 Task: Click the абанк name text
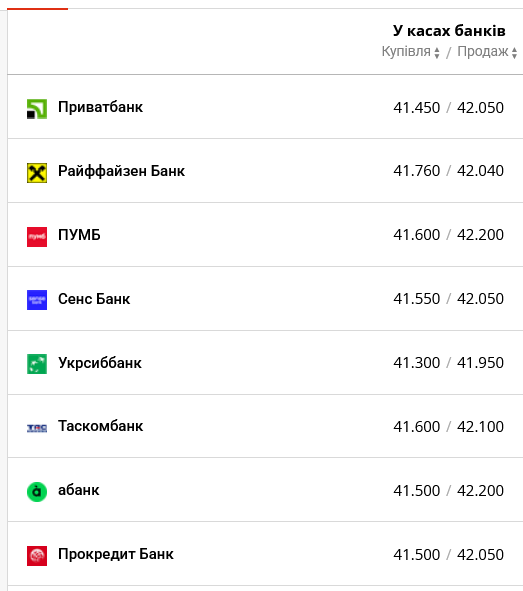78,490
